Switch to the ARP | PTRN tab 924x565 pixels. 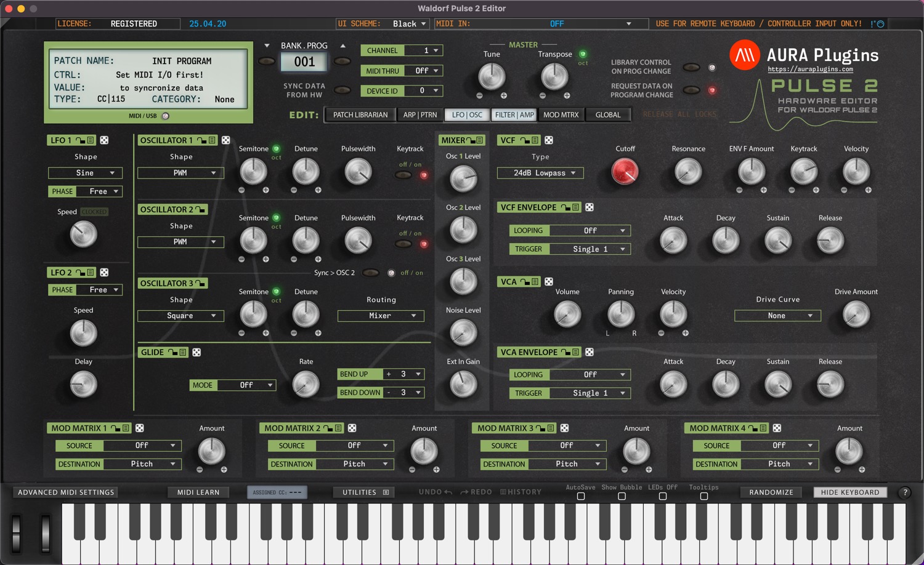pos(420,115)
